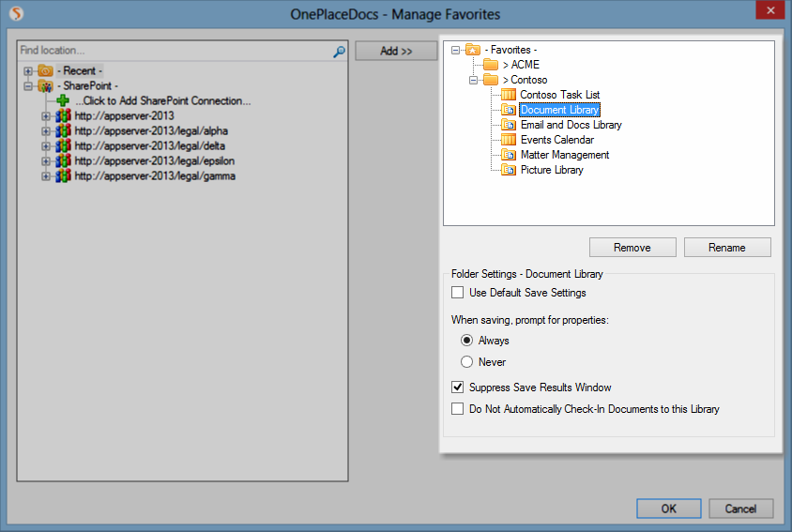Click the Favorites star folder icon
The width and height of the screenshot is (792, 532).
point(473,50)
